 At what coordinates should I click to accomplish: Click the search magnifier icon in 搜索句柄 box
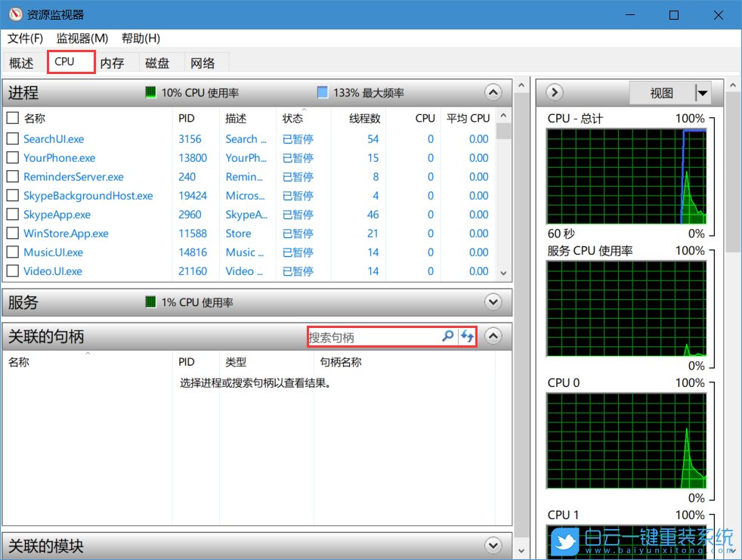point(447,336)
